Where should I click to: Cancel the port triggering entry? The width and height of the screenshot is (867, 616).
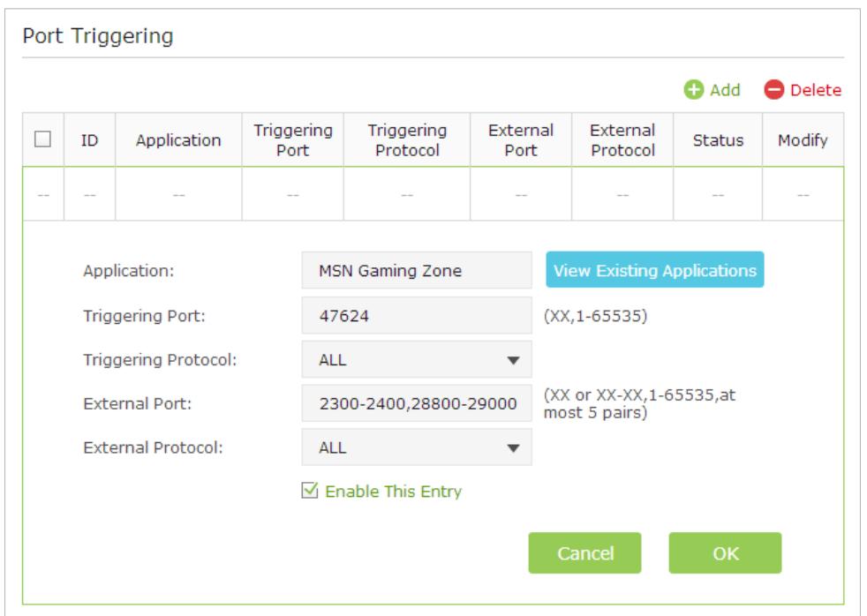point(585,553)
